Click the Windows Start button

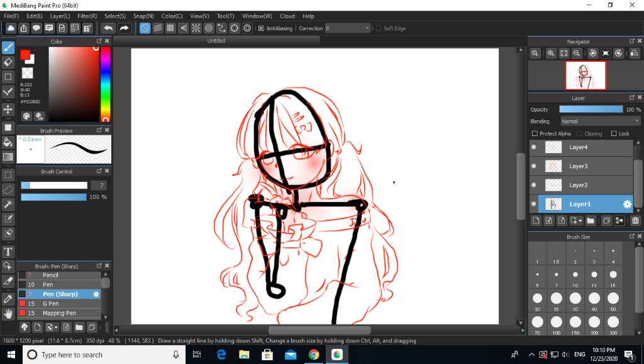point(11,355)
